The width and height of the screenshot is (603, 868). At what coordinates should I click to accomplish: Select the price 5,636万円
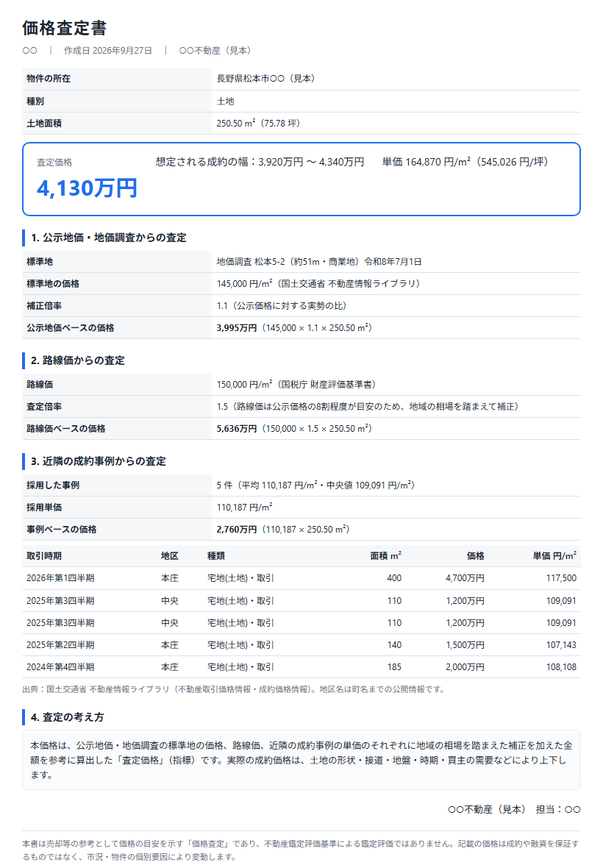coord(237,428)
